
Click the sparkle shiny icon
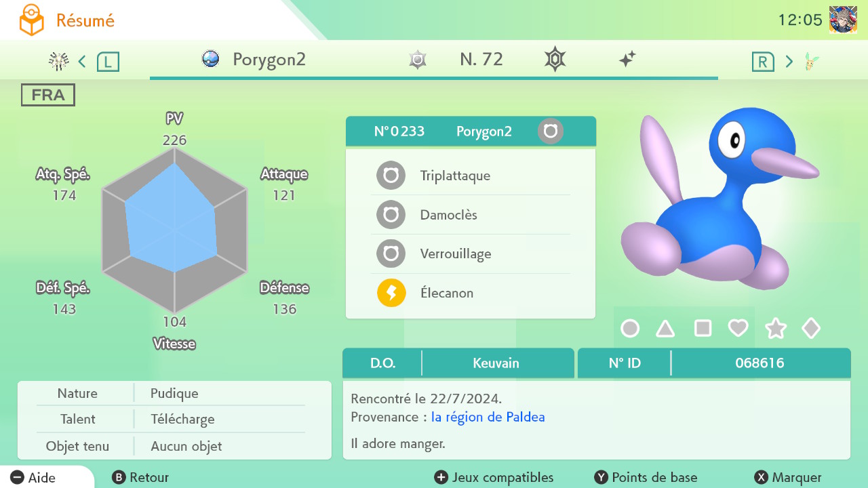[x=627, y=60]
